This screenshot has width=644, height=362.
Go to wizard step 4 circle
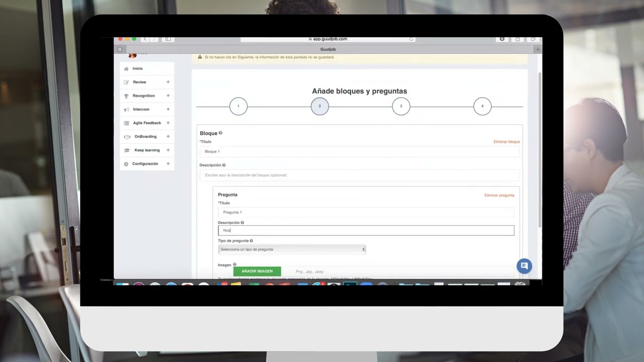(x=482, y=106)
